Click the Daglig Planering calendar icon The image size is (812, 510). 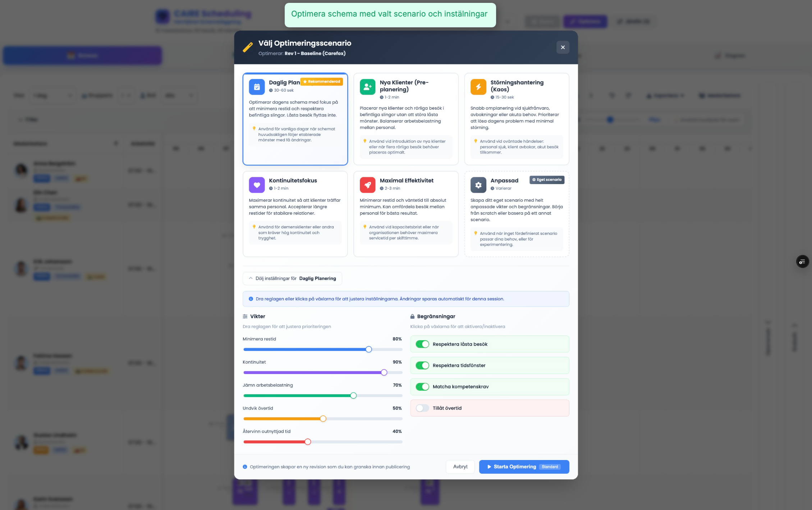[x=257, y=87]
